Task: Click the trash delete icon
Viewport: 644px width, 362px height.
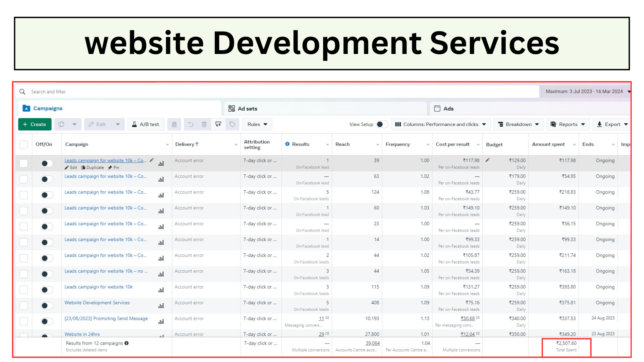Action: [204, 124]
